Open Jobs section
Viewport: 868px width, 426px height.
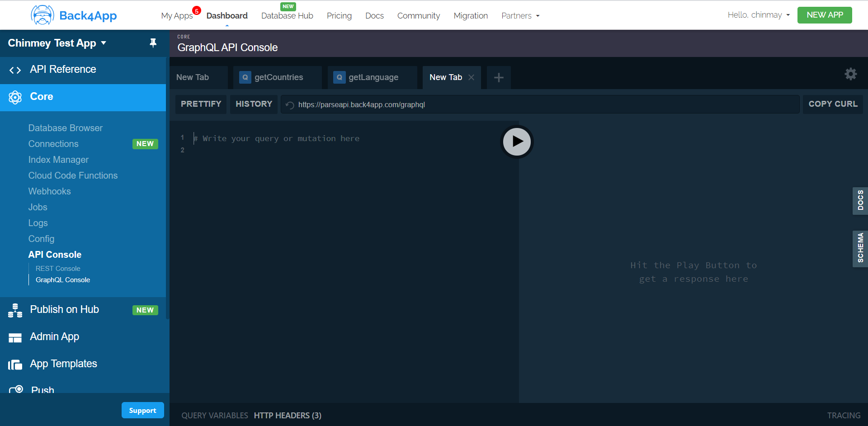point(38,207)
